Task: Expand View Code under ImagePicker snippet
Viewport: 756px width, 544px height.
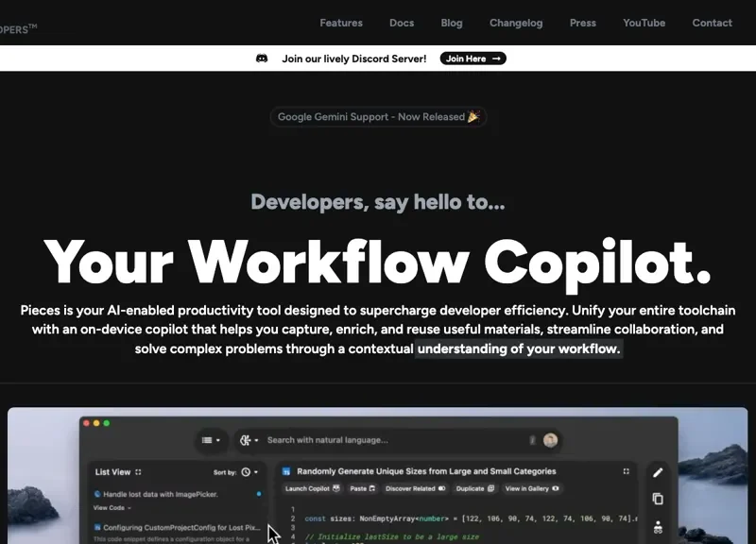Action: [x=112, y=507]
